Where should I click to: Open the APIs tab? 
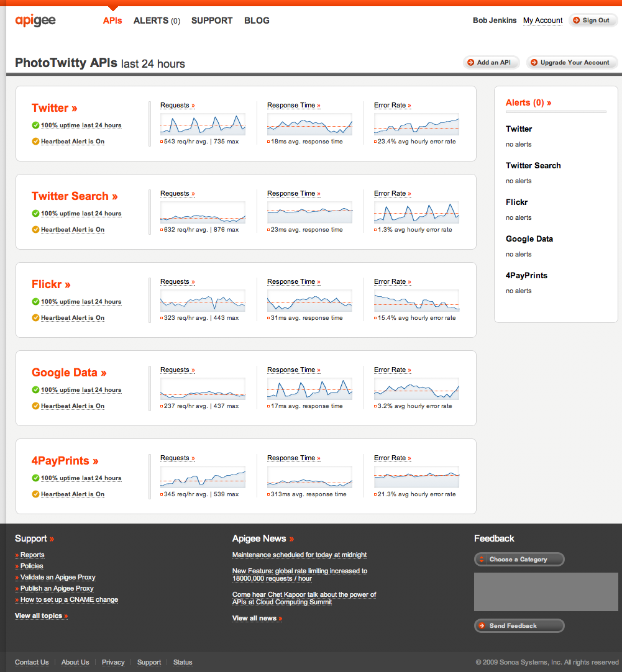coord(112,20)
